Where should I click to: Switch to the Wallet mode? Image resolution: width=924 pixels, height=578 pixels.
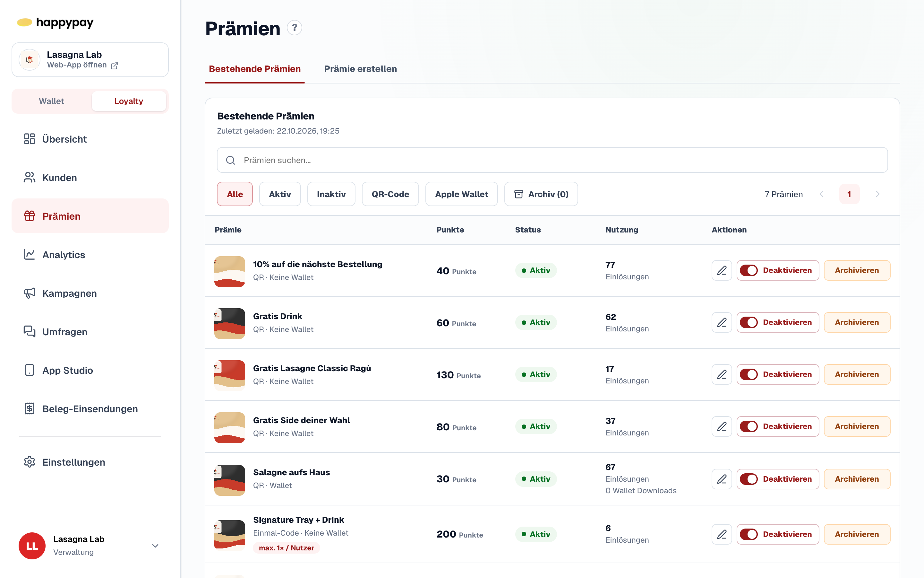click(x=52, y=101)
